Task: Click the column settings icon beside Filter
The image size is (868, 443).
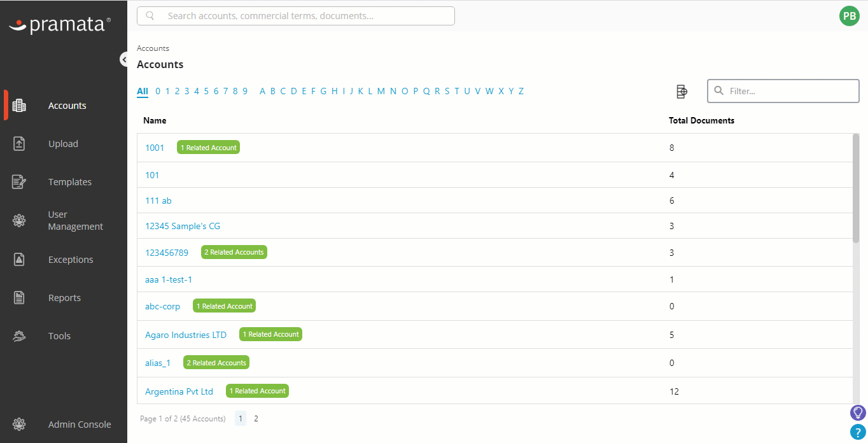Action: (x=682, y=92)
